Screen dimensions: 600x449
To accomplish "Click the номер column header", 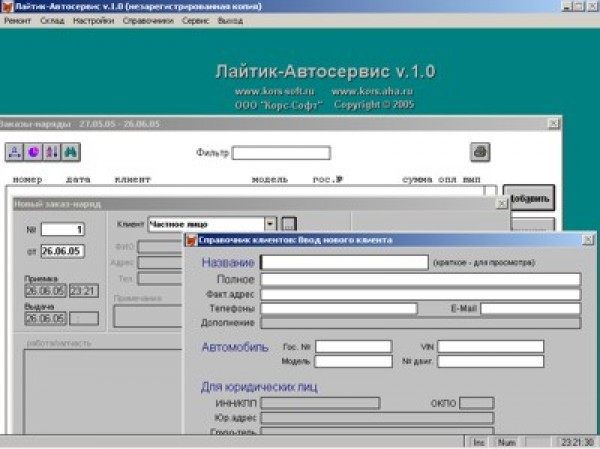I will (x=27, y=179).
